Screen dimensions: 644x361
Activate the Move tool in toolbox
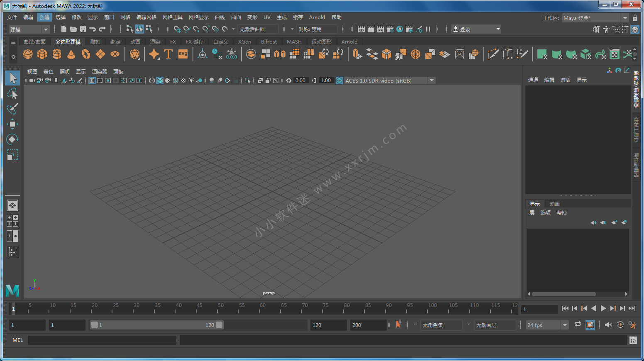point(12,124)
